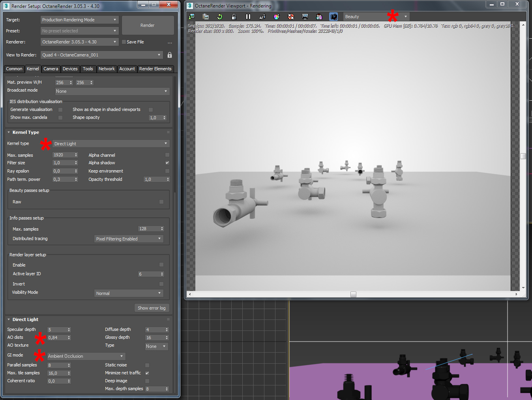Viewport: 532px width, 400px height.
Task: Enable the Render layer setup Enable checkbox
Action: click(x=161, y=265)
